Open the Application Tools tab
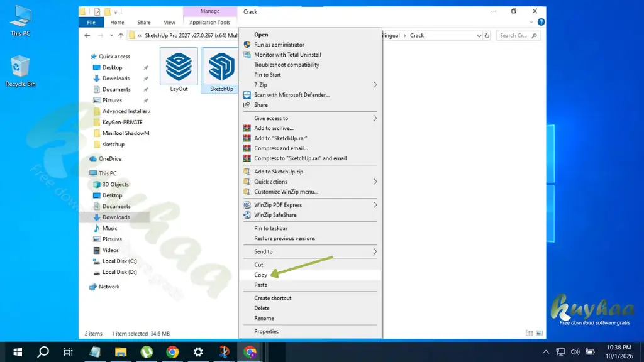This screenshot has width=644, height=362. point(209,23)
